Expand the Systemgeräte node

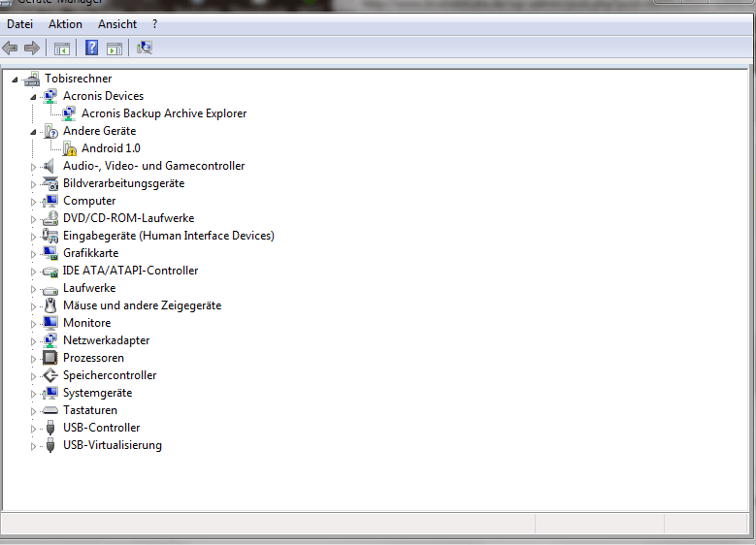(x=33, y=394)
